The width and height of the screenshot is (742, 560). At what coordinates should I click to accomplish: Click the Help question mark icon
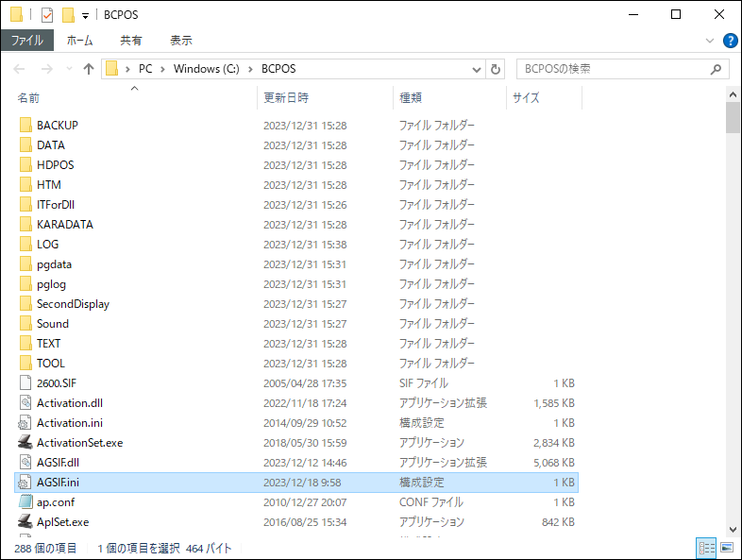point(730,41)
